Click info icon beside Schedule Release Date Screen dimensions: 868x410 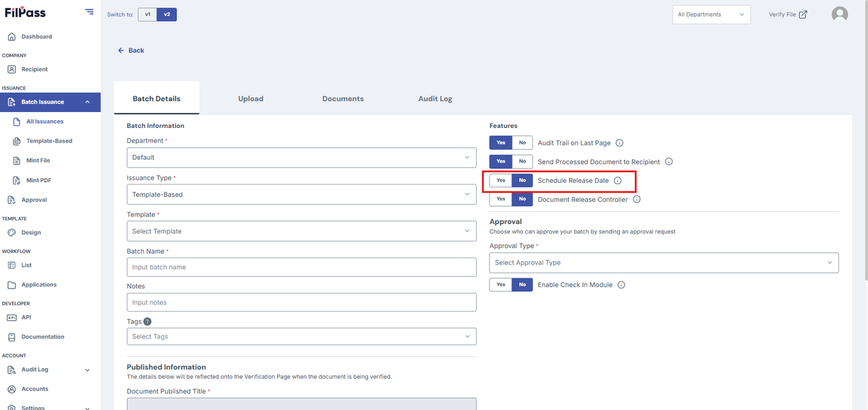(618, 181)
